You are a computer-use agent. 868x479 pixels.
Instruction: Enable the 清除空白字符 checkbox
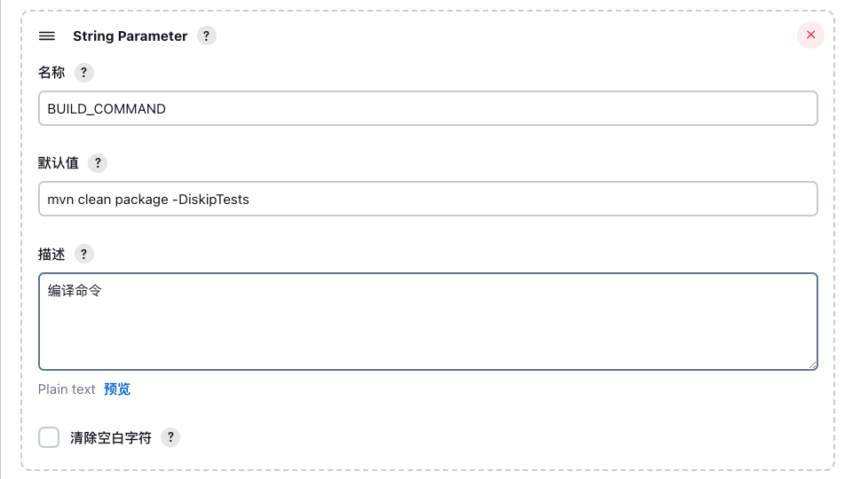49,437
